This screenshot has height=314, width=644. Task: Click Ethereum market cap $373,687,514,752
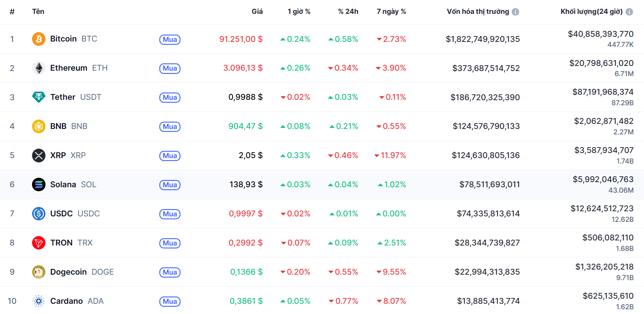click(x=486, y=68)
